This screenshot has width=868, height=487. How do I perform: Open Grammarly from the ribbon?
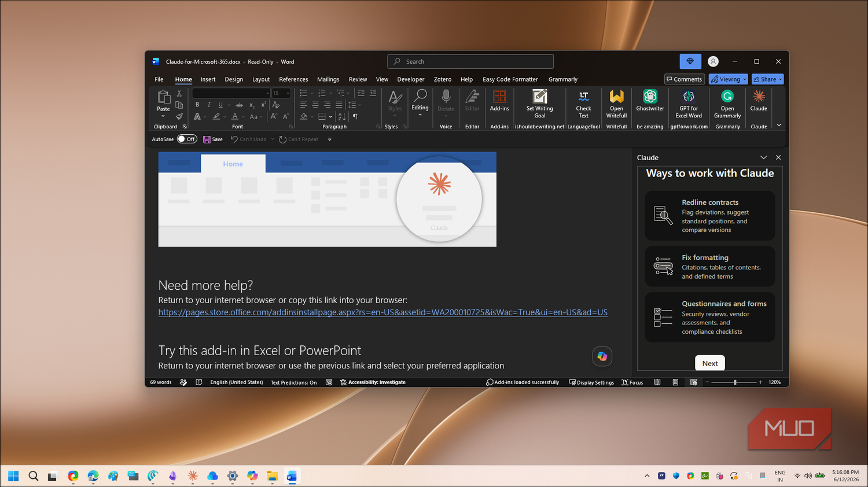727,104
